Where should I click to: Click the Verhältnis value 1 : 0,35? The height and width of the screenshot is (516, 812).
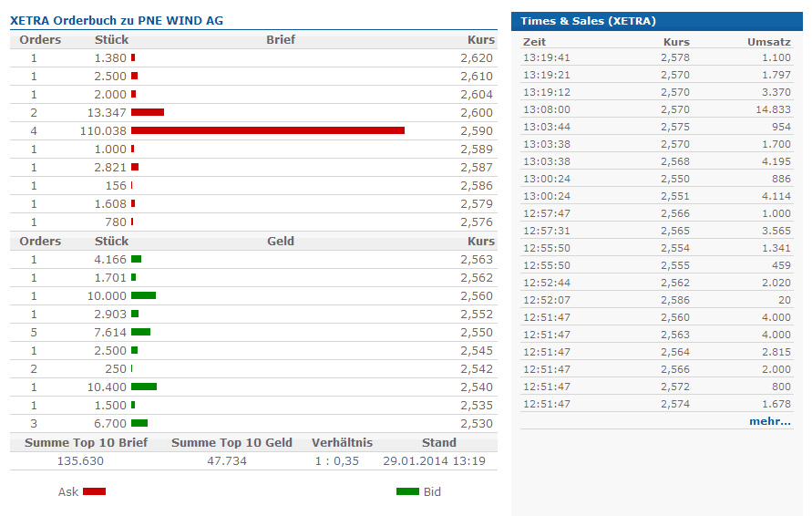click(x=336, y=461)
